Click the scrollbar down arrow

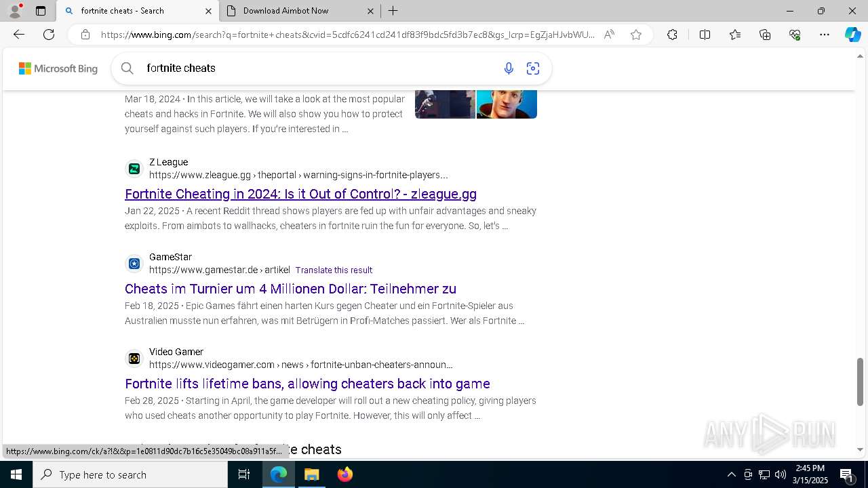coord(860,449)
